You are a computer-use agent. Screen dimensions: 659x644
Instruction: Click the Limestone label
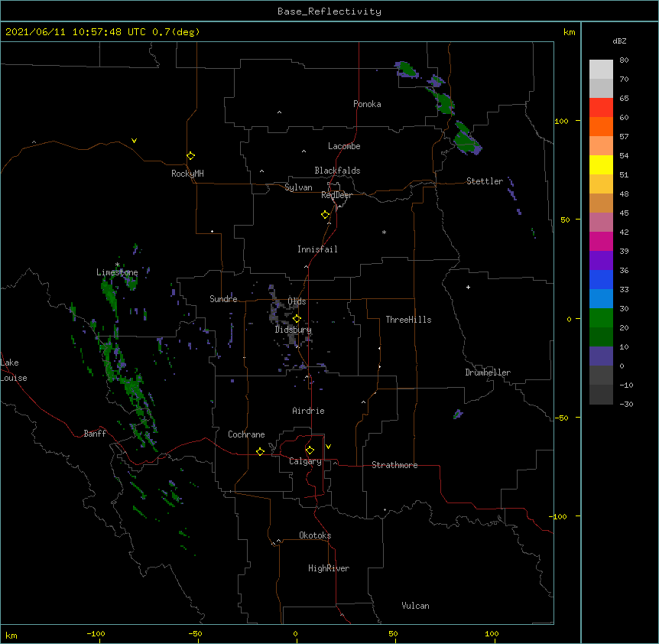[117, 272]
